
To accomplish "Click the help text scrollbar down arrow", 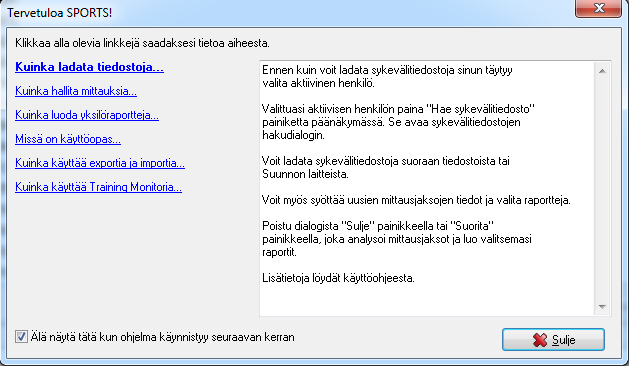I will click(x=602, y=307).
